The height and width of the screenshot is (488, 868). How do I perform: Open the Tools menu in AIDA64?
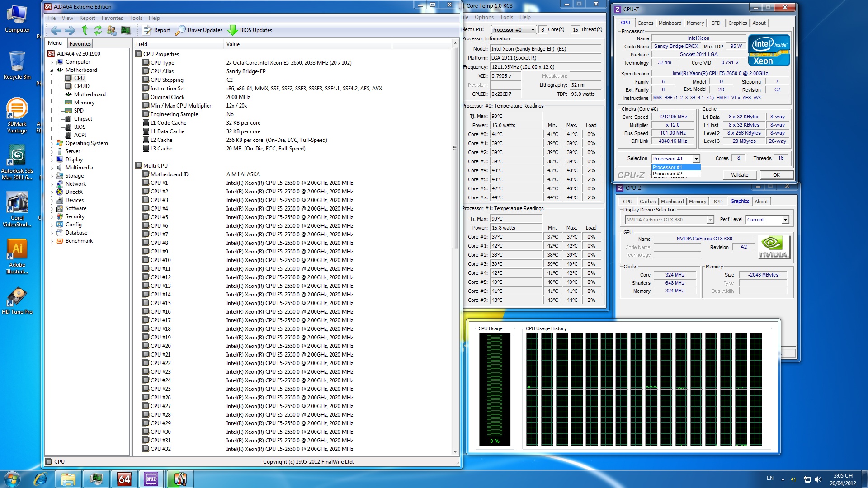[136, 18]
